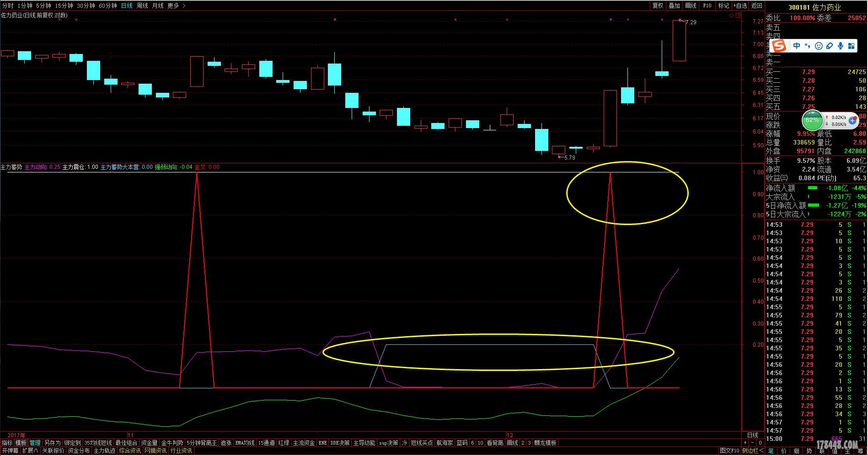
Task: Select 麟龙模板 template
Action: click(545, 443)
